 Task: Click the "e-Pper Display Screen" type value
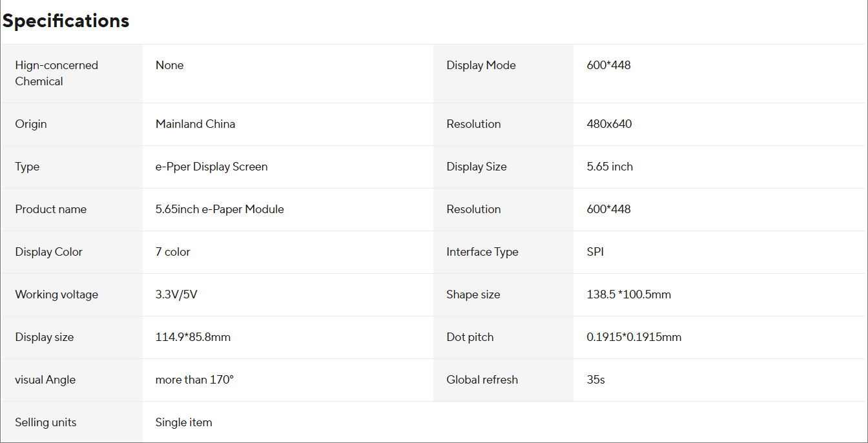[x=211, y=167]
